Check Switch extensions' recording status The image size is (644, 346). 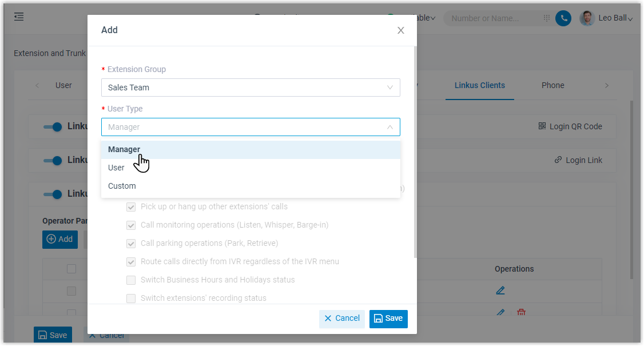tap(131, 298)
